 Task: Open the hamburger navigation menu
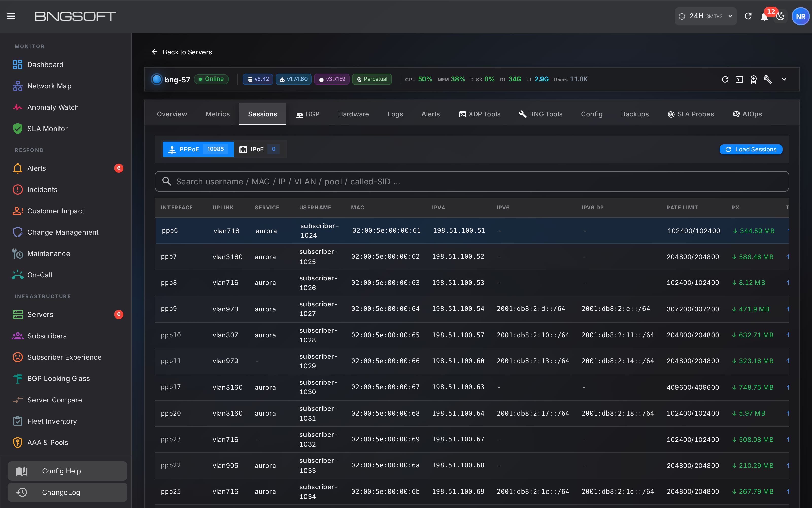(11, 16)
